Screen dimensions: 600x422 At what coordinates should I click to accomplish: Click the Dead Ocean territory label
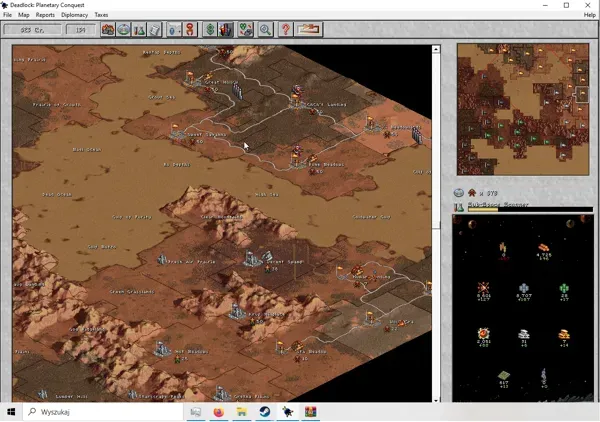pos(57,194)
